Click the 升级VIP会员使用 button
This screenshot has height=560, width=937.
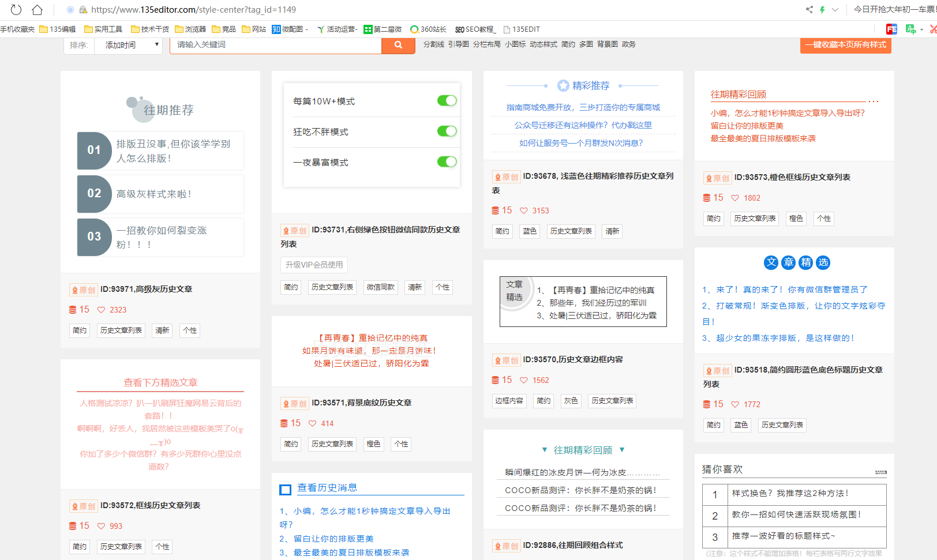[x=314, y=265]
